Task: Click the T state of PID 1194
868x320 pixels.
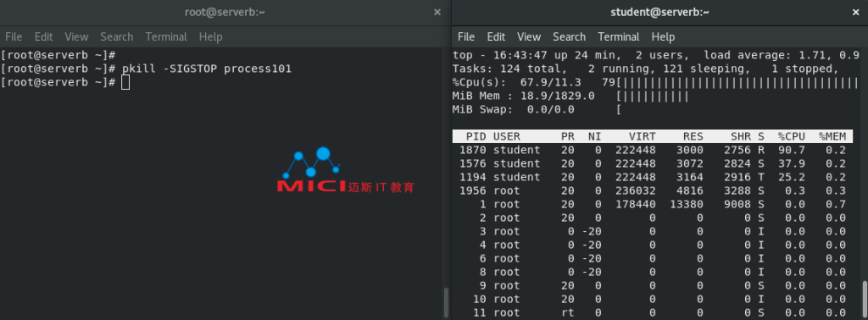Action: point(761,178)
